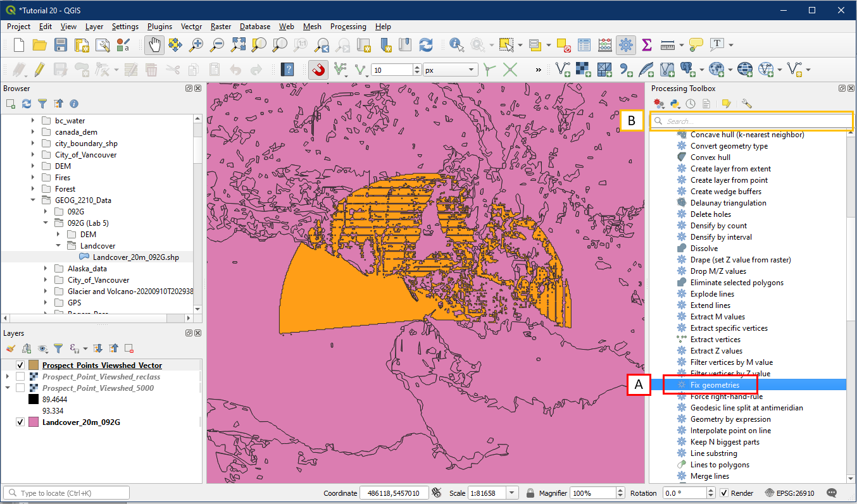Screen dimensions: 857x504
Task: Expand the Alaska_data folder in Browser
Action: [x=46, y=269]
